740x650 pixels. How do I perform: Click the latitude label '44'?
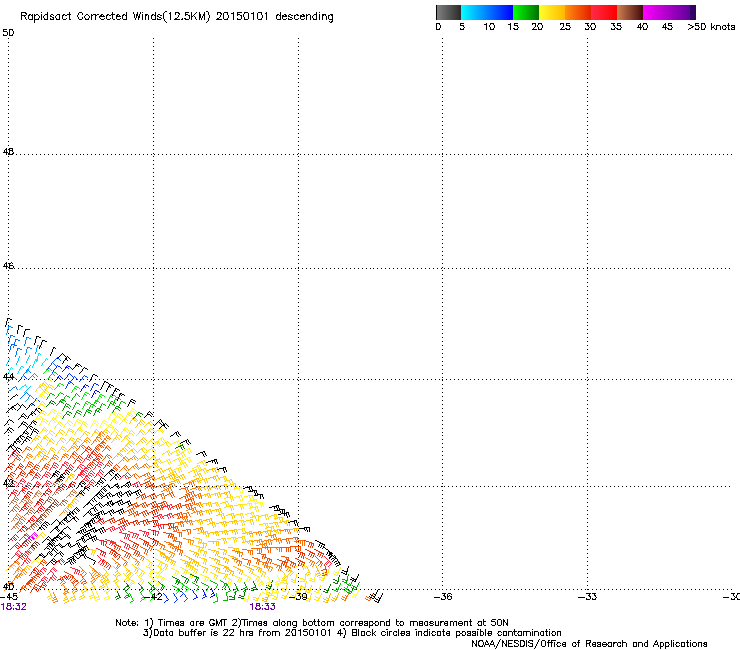8,377
